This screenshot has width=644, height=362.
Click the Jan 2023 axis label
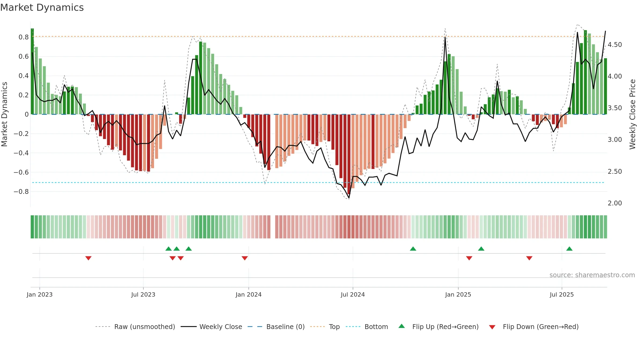(40, 294)
